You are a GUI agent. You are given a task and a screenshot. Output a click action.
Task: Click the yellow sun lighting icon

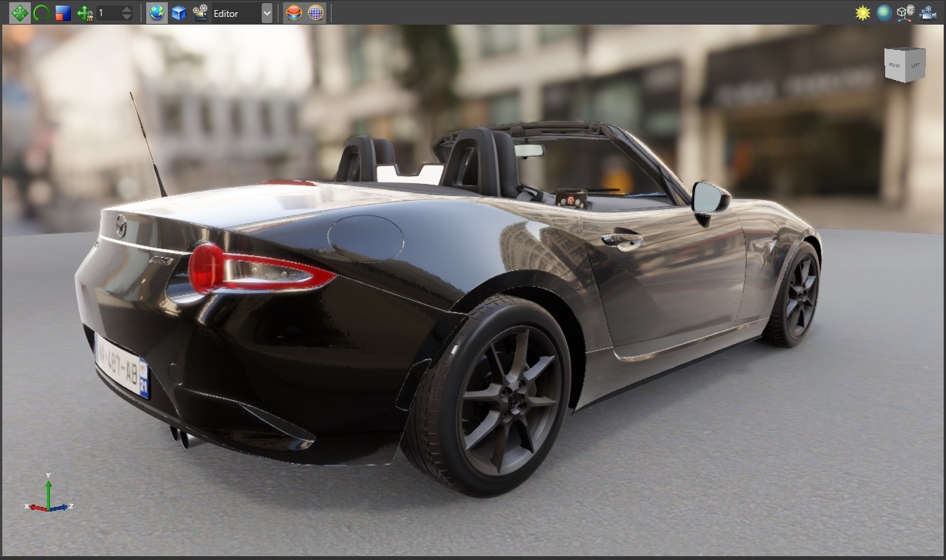[x=863, y=13]
